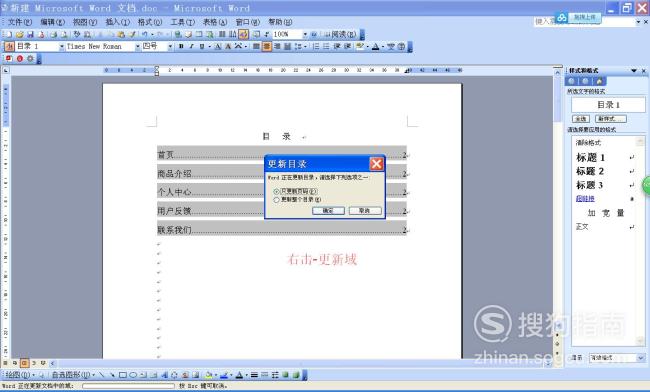Open the styles pane title dropdown arrow
Viewport: 650px width, 392px height.
(633, 71)
